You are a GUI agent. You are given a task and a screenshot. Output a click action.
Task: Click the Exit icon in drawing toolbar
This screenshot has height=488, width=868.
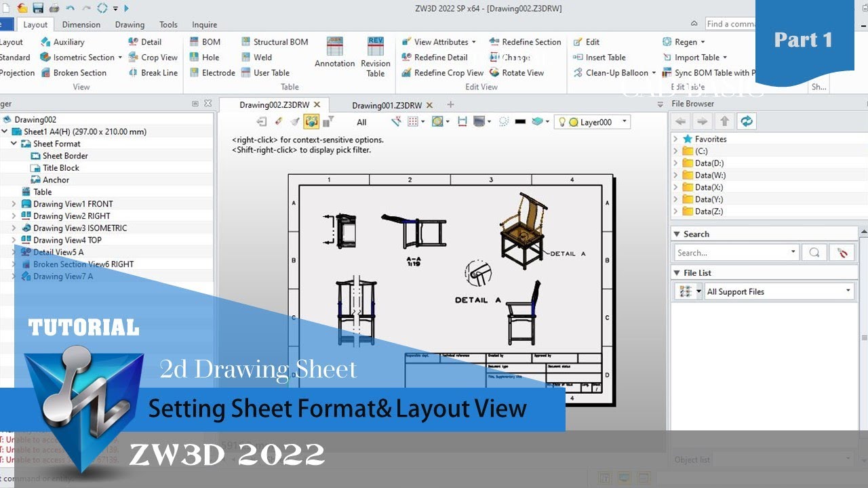tap(262, 122)
